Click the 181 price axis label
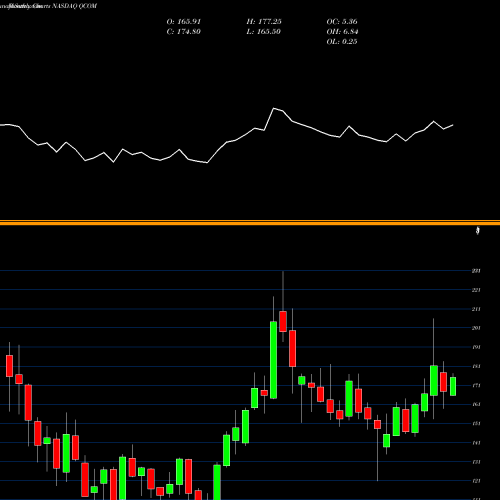500x500 pixels. 476,367
